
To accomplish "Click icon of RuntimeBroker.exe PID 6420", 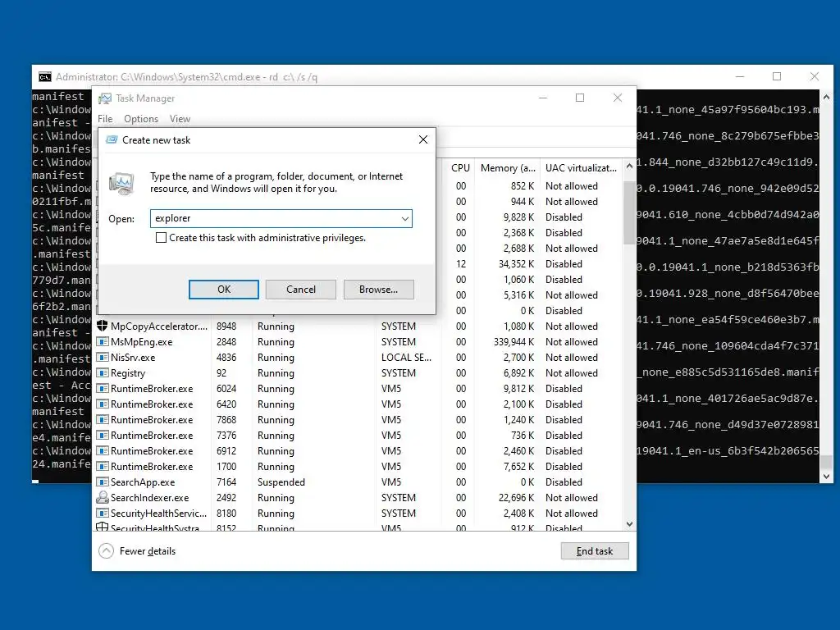I will pyautogui.click(x=102, y=404).
